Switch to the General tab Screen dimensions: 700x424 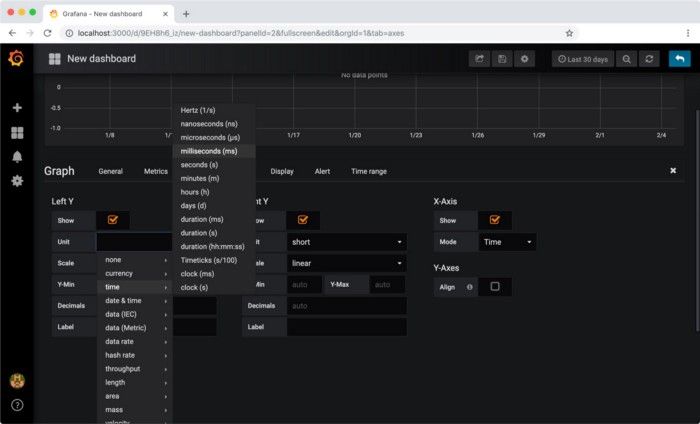click(111, 171)
